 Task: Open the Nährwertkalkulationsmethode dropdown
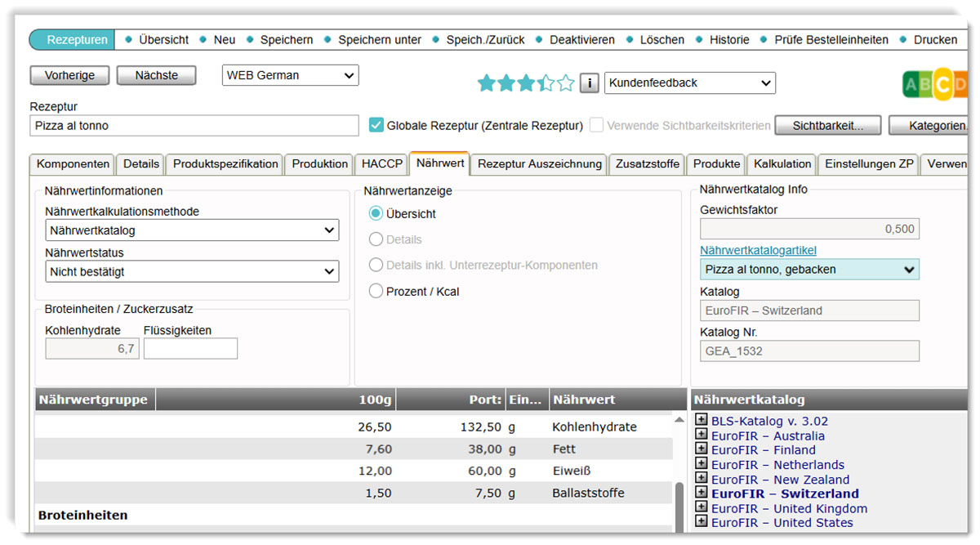[192, 230]
